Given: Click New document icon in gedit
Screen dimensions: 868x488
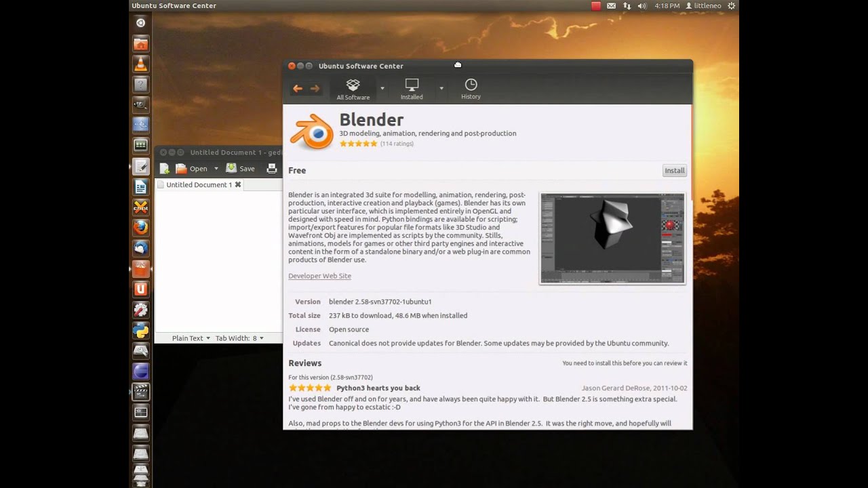Looking at the screenshot, I should [x=165, y=169].
